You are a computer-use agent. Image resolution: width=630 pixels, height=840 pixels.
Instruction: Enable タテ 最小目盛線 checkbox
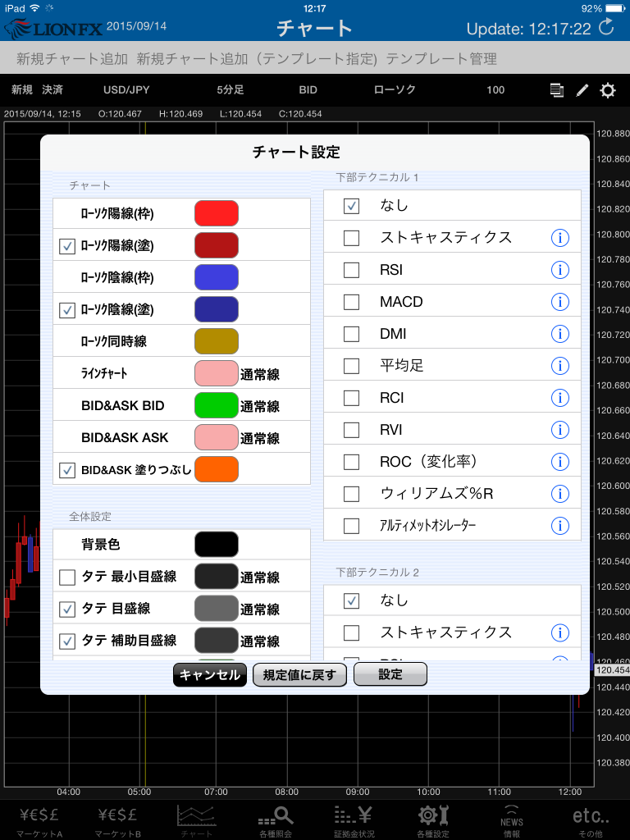(x=67, y=577)
